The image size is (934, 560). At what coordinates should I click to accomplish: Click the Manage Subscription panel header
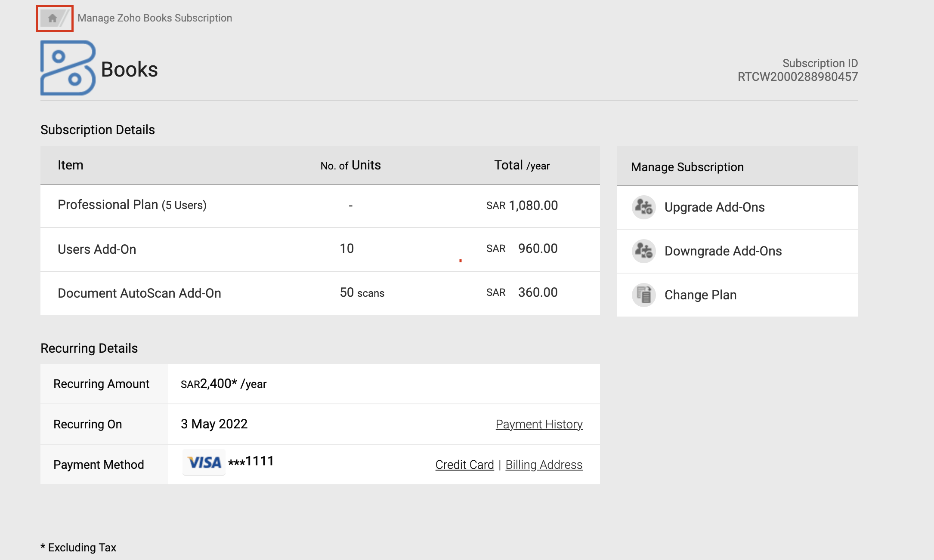click(x=687, y=167)
